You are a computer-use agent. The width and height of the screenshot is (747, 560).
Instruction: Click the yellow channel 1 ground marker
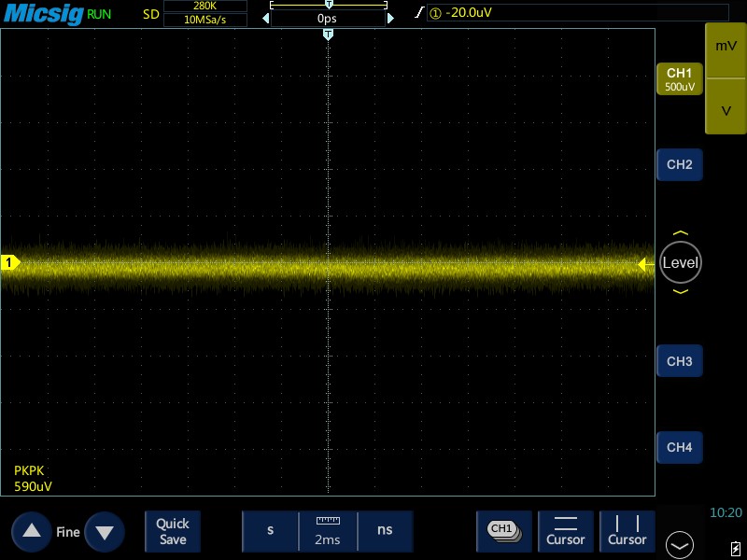9,264
